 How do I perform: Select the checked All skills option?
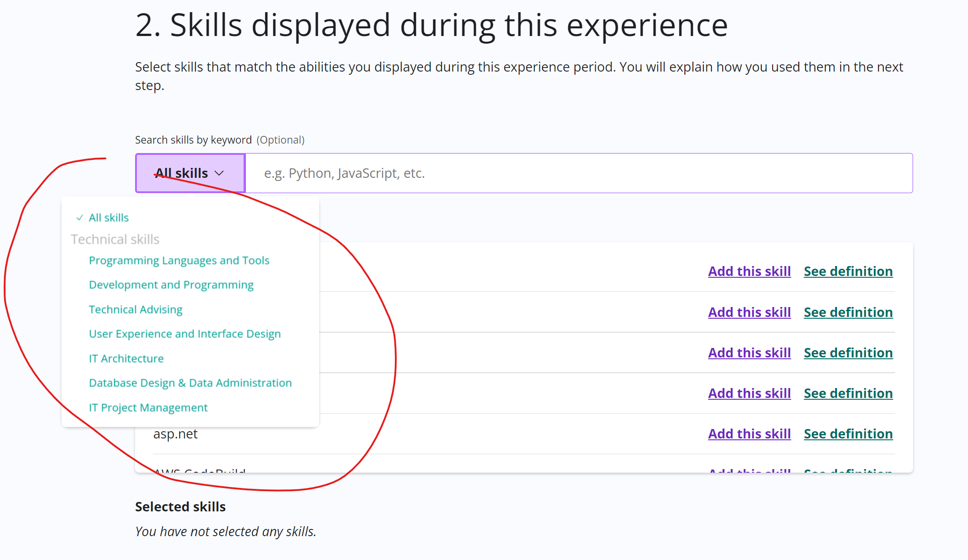click(109, 217)
